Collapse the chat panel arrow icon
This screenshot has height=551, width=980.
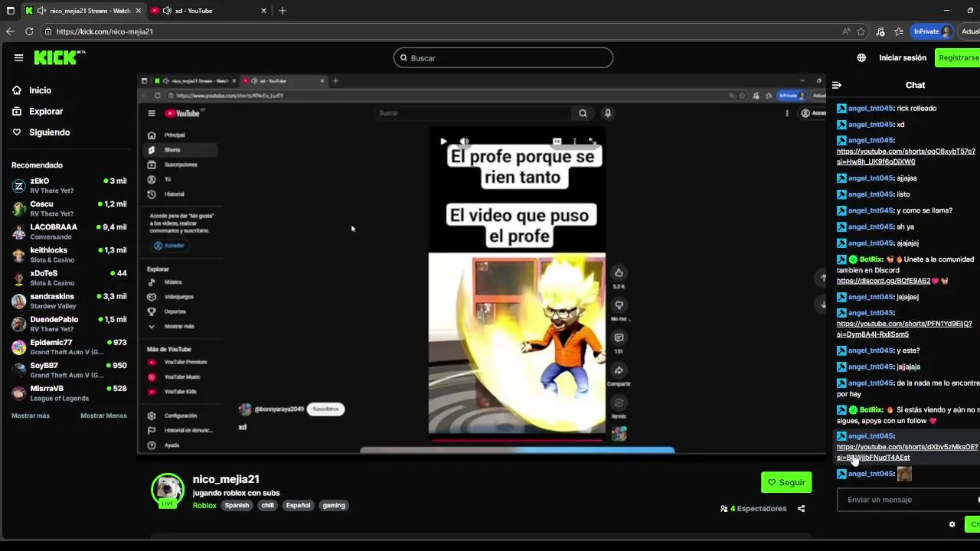[837, 85]
